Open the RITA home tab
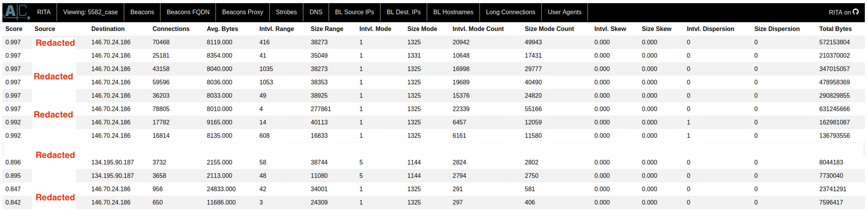The height and width of the screenshot is (211, 868). tap(44, 12)
